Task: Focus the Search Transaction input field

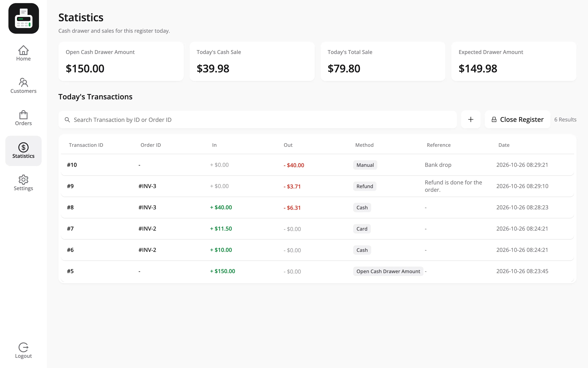Action: point(257,120)
